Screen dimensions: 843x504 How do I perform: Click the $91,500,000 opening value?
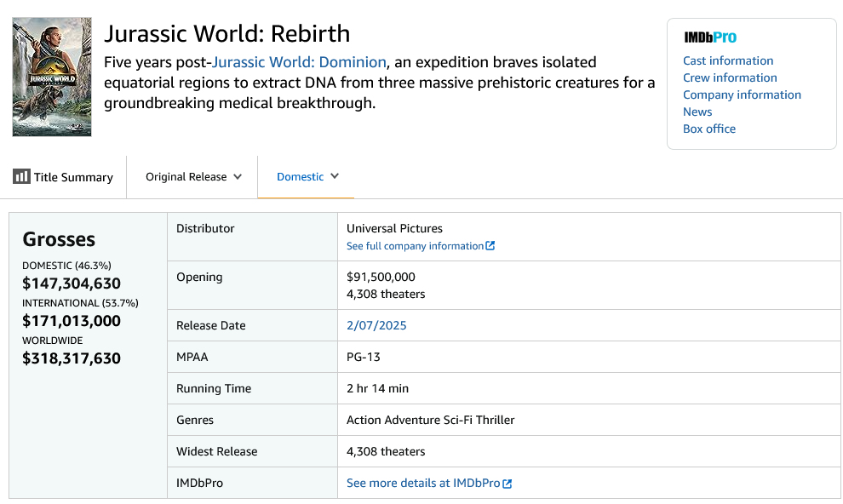tap(381, 277)
